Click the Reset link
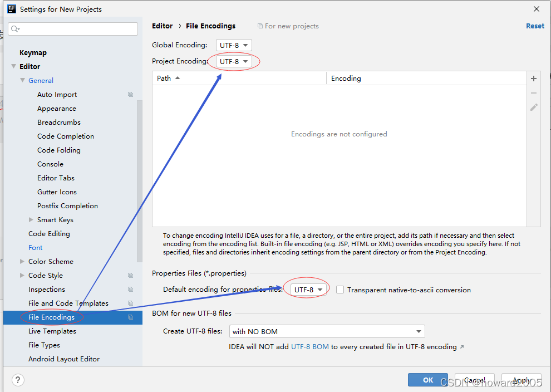The height and width of the screenshot is (392, 551). point(535,26)
